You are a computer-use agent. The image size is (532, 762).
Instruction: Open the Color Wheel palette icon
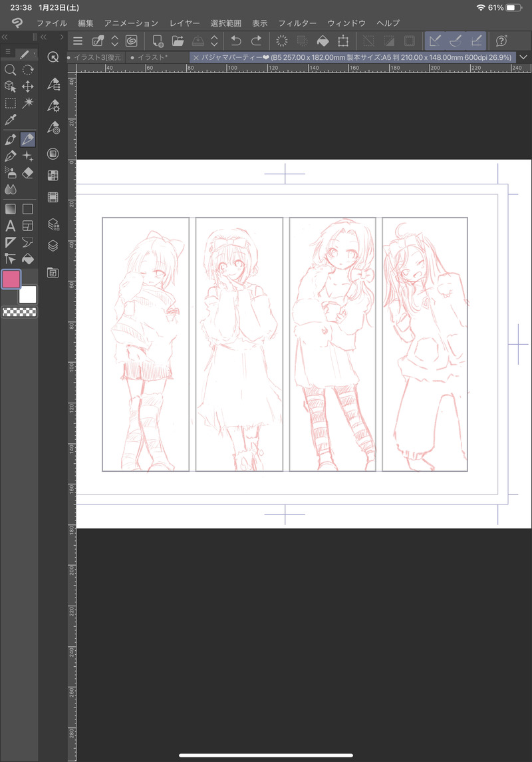point(53,154)
